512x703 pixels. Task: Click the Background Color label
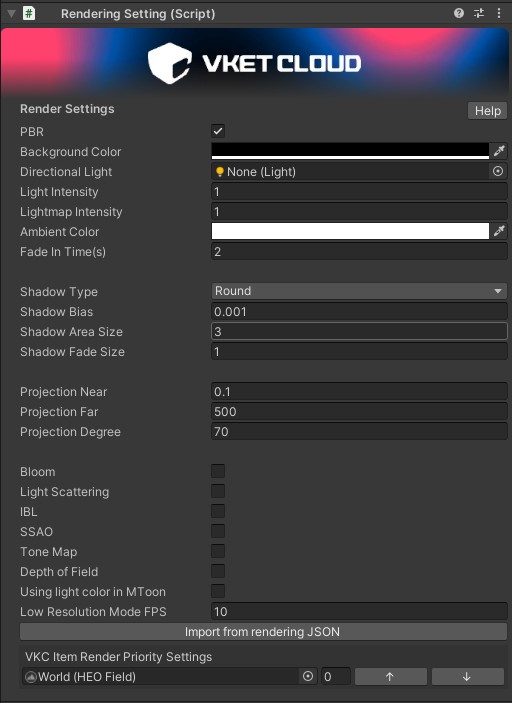(x=70, y=152)
